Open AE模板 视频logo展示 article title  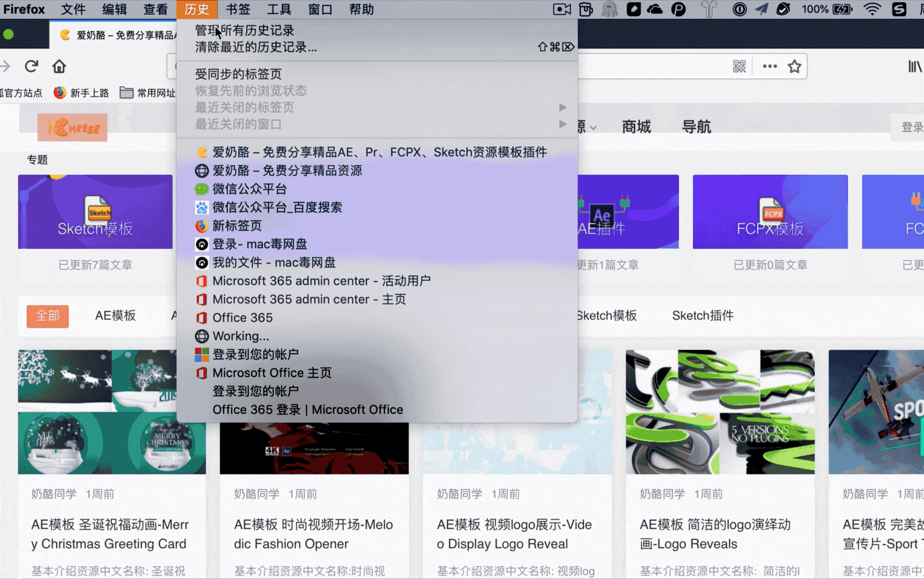click(x=514, y=534)
